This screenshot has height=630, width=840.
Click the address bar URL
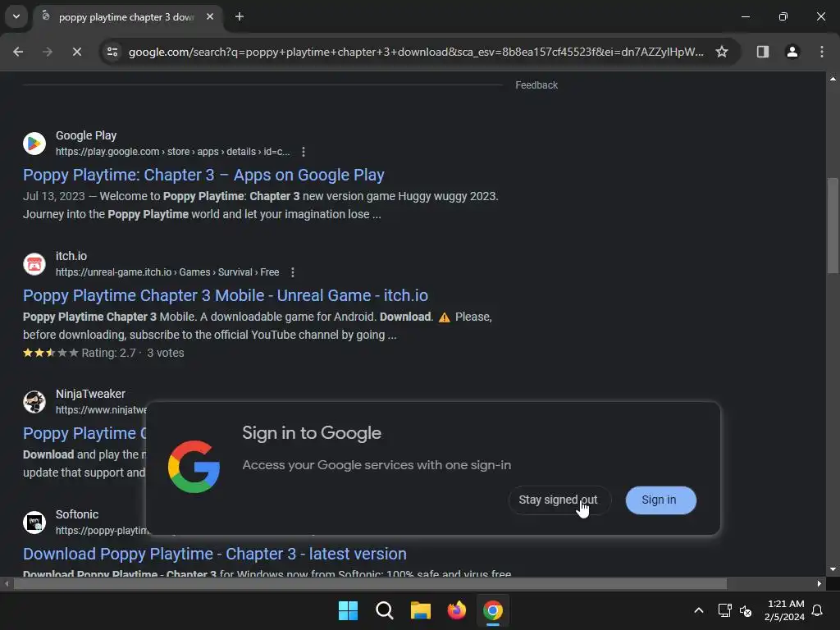coord(416,52)
